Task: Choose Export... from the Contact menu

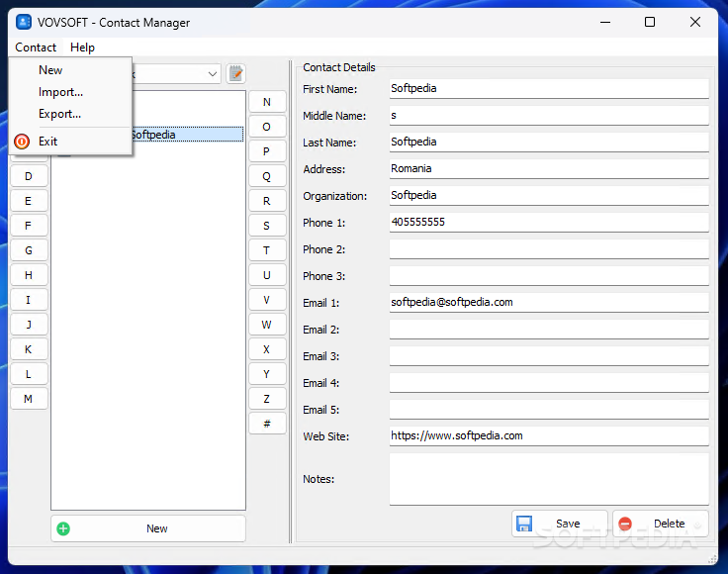Action: pyautogui.click(x=70, y=114)
